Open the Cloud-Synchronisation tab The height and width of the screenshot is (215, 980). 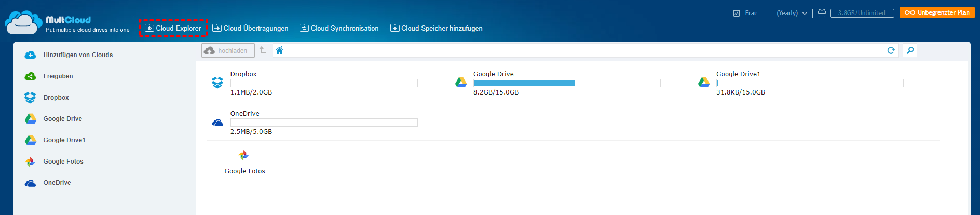click(339, 28)
